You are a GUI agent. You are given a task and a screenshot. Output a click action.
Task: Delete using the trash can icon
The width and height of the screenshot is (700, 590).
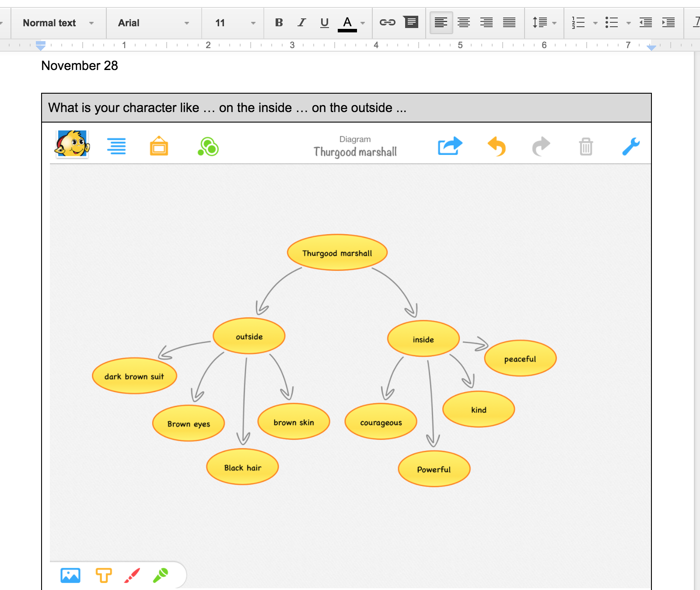coord(586,147)
